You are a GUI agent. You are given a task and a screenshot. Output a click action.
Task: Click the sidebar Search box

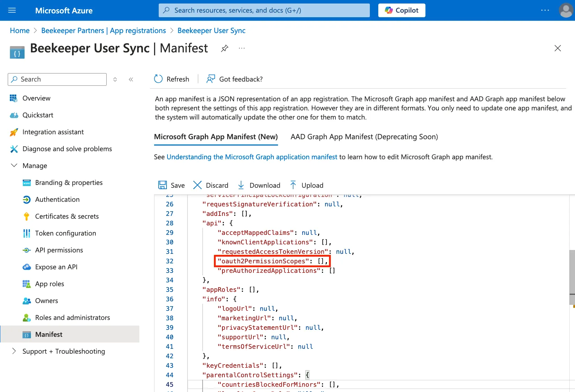57,79
